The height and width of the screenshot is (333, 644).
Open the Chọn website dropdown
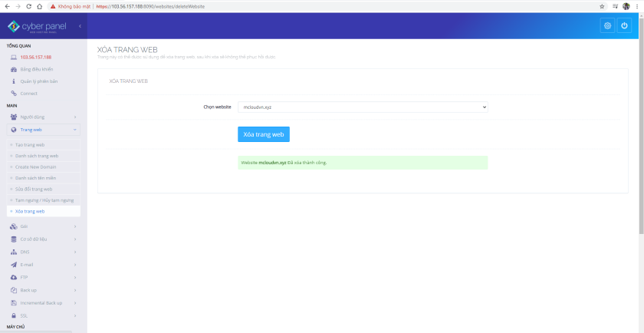click(363, 107)
